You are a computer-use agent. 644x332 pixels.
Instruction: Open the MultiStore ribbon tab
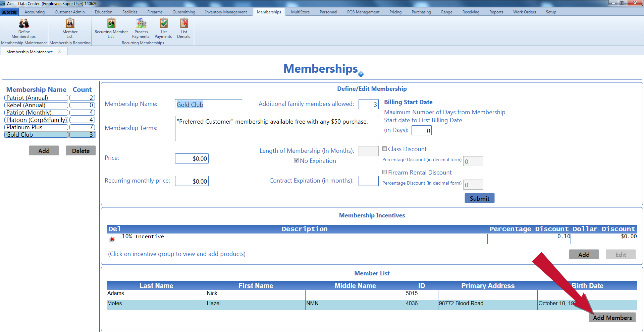pyautogui.click(x=301, y=12)
